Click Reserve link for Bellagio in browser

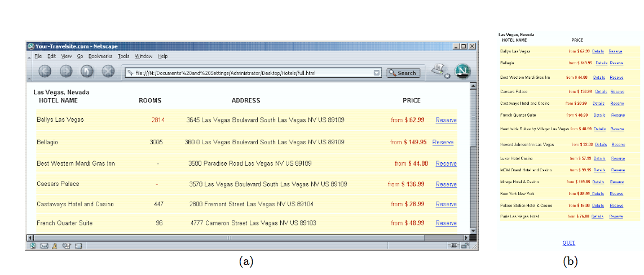coord(443,142)
